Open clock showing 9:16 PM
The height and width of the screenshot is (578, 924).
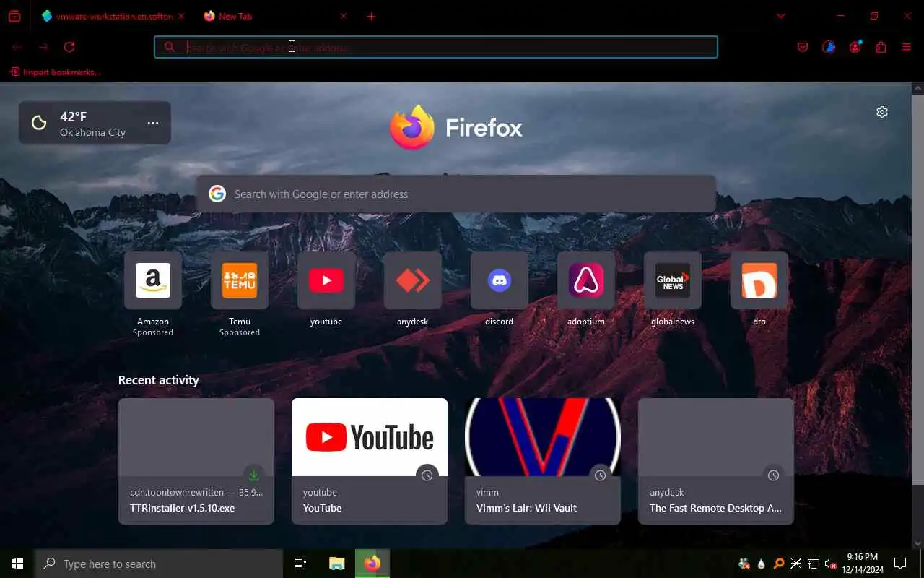tap(862, 564)
